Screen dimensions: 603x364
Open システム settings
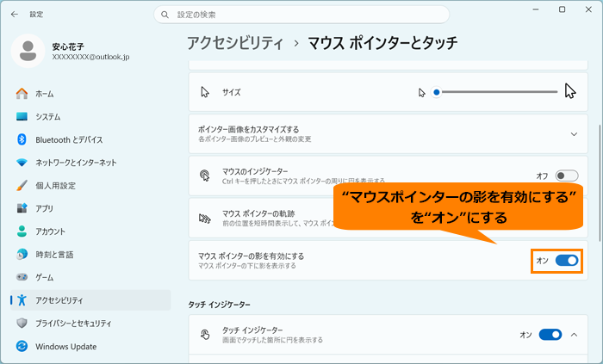90,116
